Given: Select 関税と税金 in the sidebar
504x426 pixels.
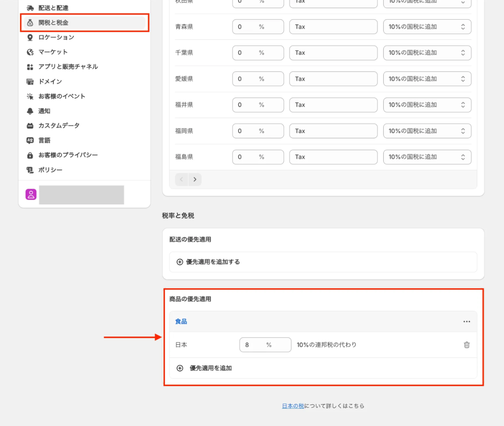Looking at the screenshot, I should [x=85, y=23].
